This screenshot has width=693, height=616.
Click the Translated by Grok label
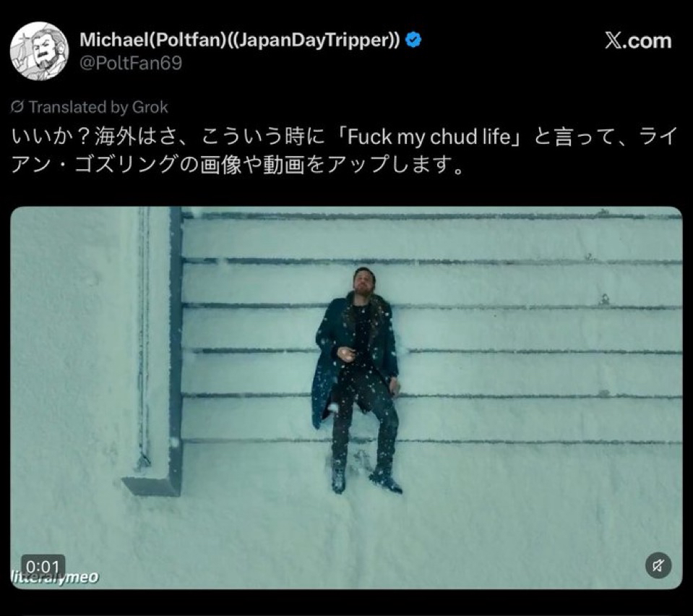pyautogui.click(x=98, y=107)
